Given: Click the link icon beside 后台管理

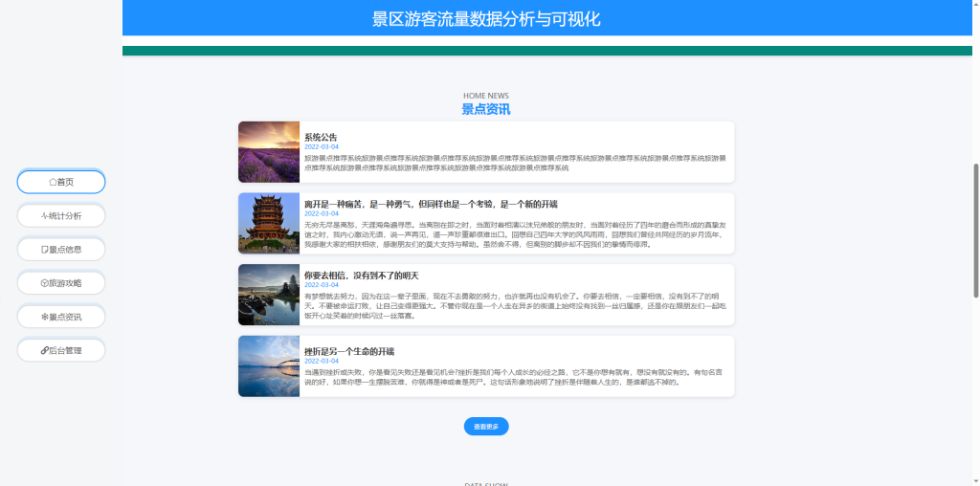Looking at the screenshot, I should (x=44, y=350).
